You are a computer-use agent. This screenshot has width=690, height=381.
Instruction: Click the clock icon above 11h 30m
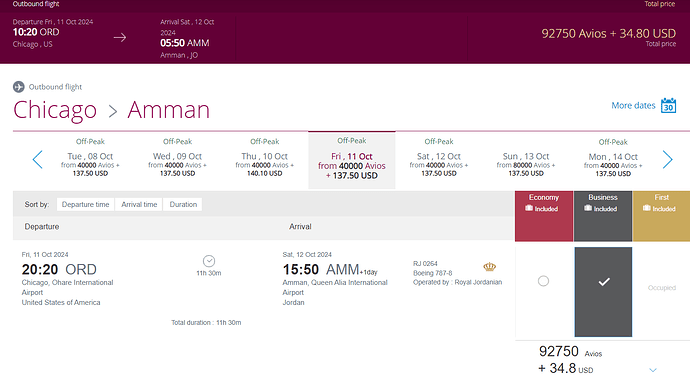coord(209,261)
